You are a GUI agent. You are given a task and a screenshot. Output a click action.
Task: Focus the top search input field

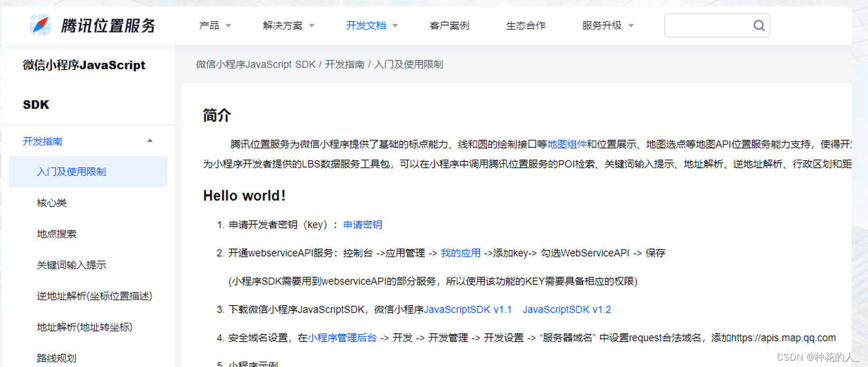coord(717,25)
